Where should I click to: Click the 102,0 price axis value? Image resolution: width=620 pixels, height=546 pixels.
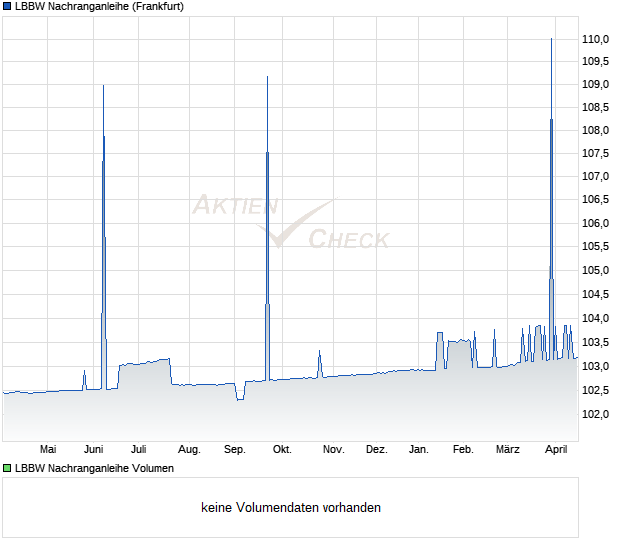click(x=595, y=414)
